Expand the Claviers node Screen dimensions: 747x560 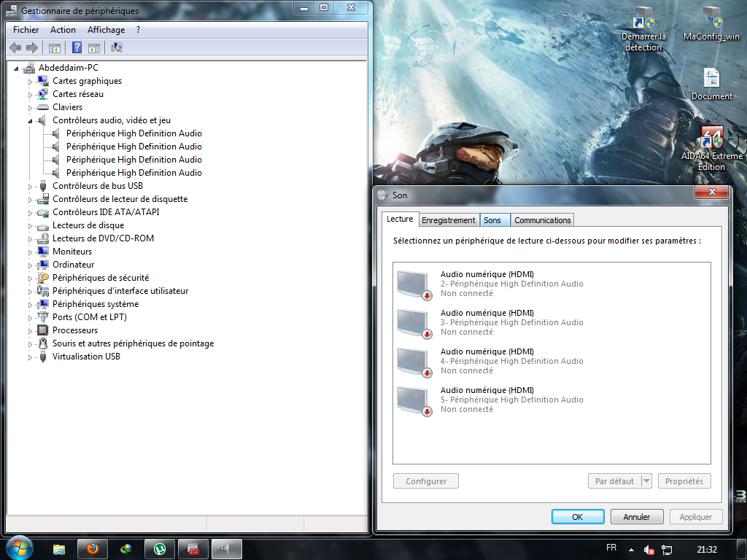point(30,108)
